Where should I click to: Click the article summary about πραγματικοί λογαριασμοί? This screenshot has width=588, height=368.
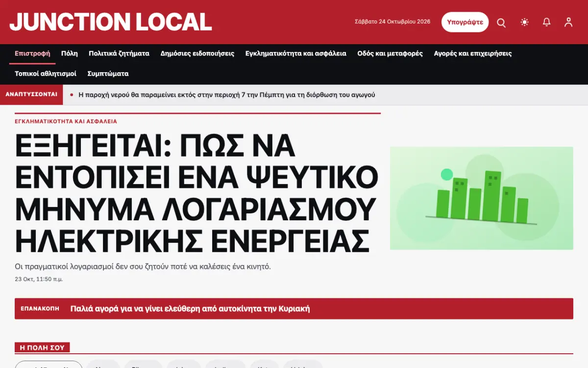[143, 267]
